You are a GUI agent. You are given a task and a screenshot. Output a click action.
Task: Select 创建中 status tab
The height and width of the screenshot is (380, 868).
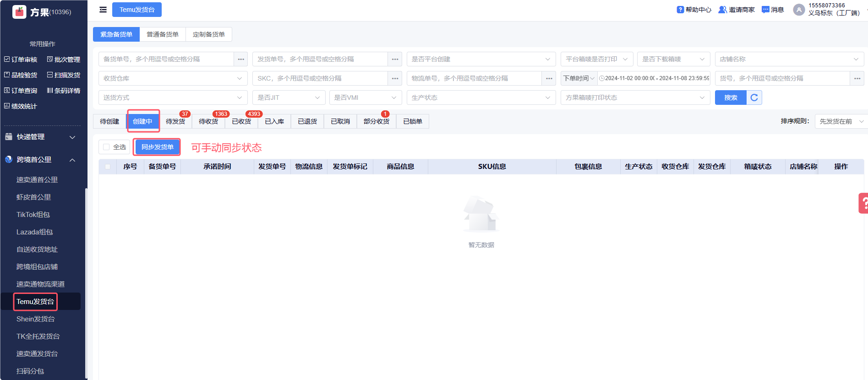(142, 121)
